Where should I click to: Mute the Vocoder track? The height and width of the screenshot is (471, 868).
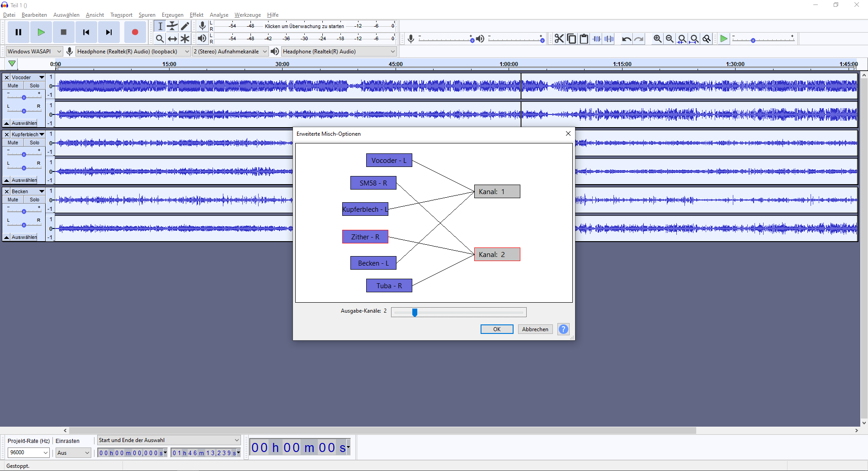coord(13,86)
